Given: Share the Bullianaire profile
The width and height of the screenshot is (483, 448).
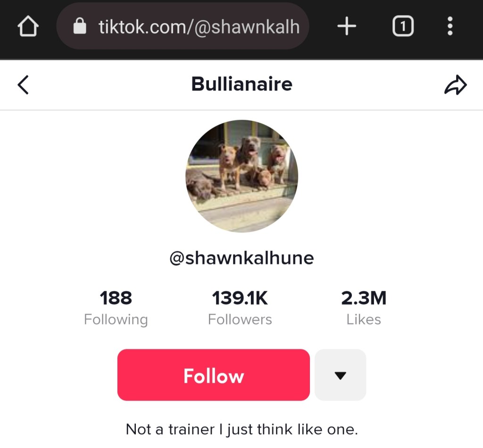Looking at the screenshot, I should click(456, 85).
